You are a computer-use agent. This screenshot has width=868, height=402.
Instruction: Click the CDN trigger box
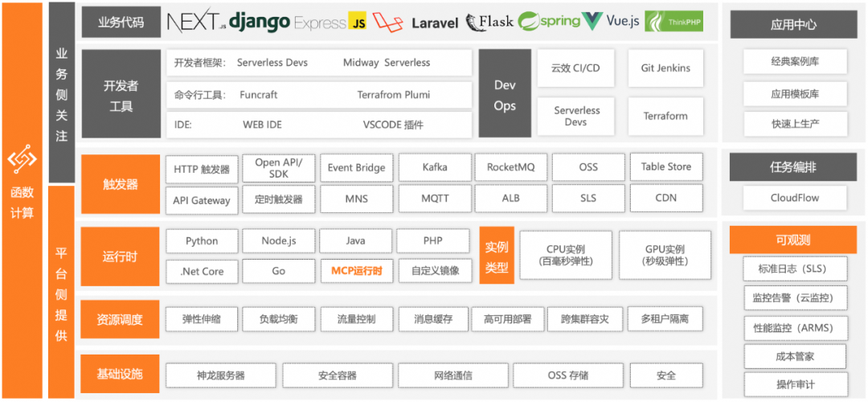pos(666,199)
